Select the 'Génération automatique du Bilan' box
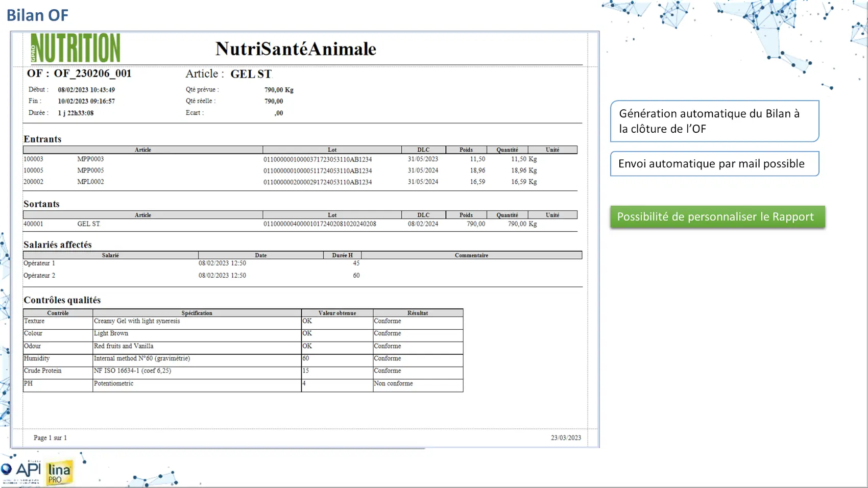Viewport: 868px width, 488px height. (x=714, y=121)
